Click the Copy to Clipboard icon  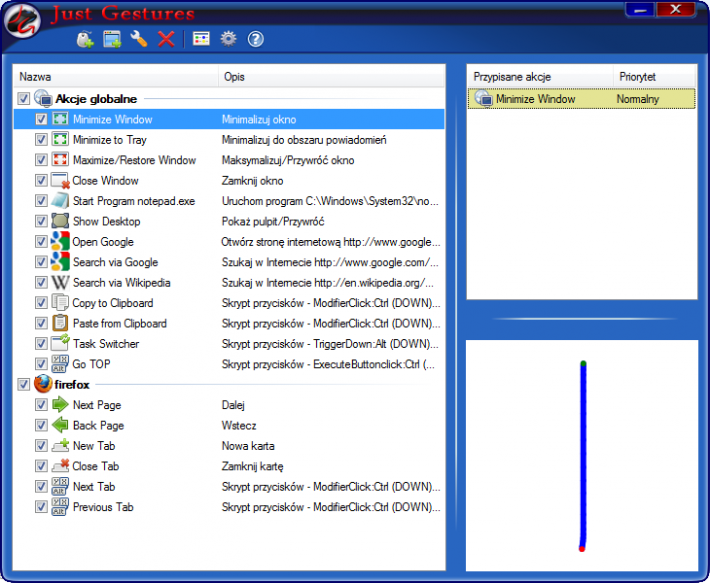60,302
